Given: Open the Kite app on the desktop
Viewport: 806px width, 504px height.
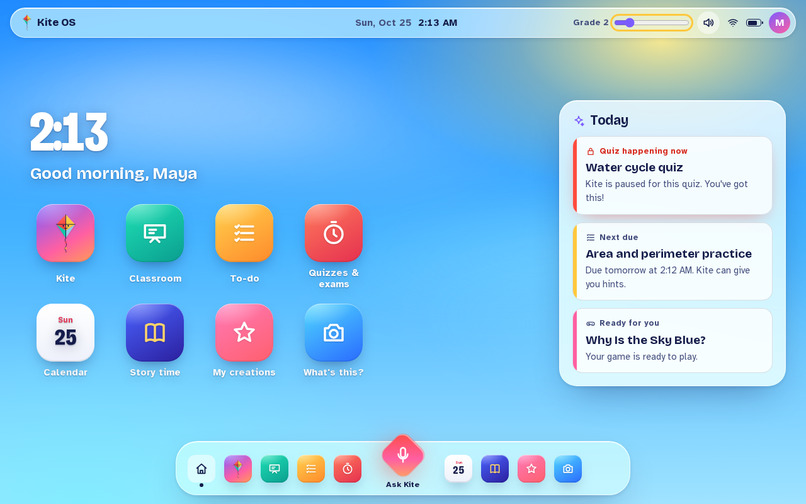Looking at the screenshot, I should (x=65, y=233).
